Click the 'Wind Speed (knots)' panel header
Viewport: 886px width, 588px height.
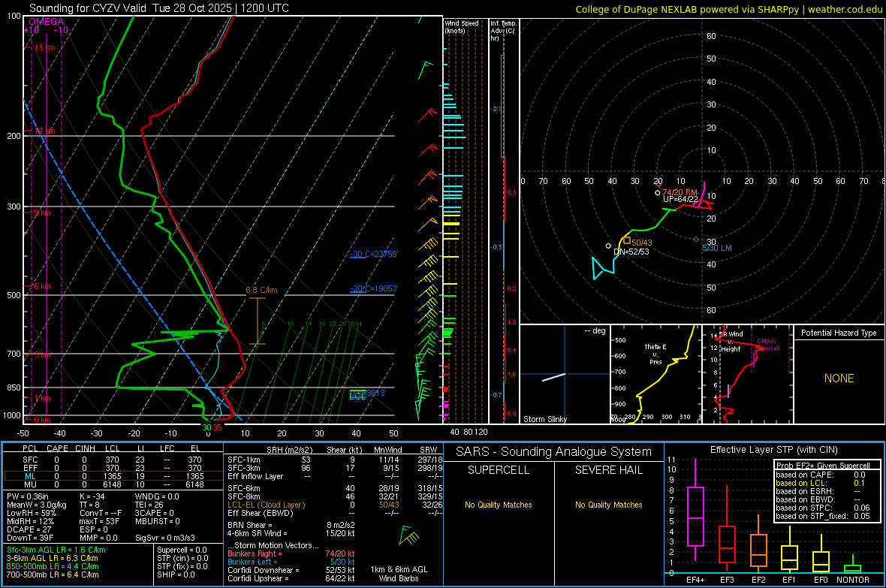click(x=462, y=26)
